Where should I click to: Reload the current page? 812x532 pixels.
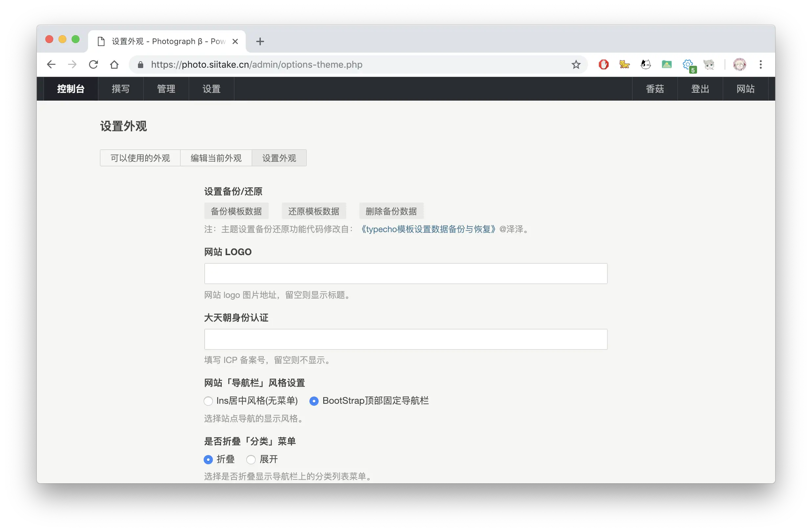pos(94,64)
